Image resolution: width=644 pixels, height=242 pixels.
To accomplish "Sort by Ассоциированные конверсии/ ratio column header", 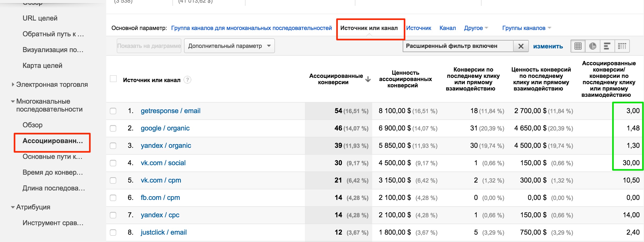I will click(x=609, y=79).
